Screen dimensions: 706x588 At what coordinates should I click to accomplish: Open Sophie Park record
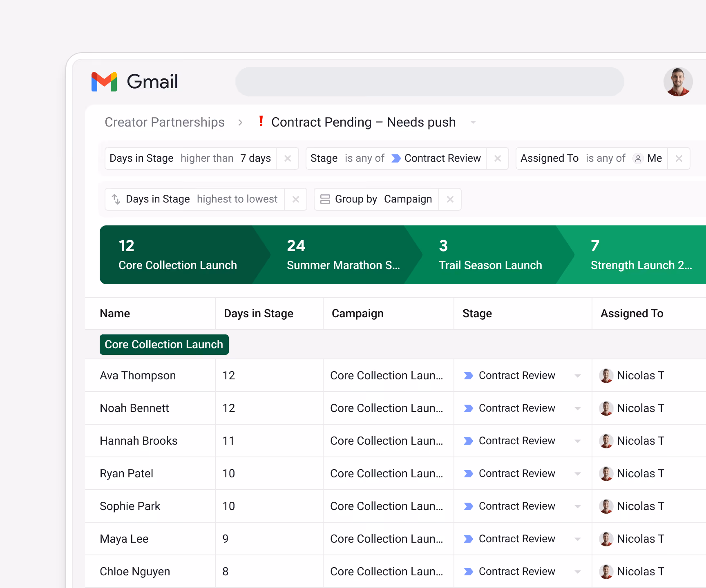click(130, 506)
